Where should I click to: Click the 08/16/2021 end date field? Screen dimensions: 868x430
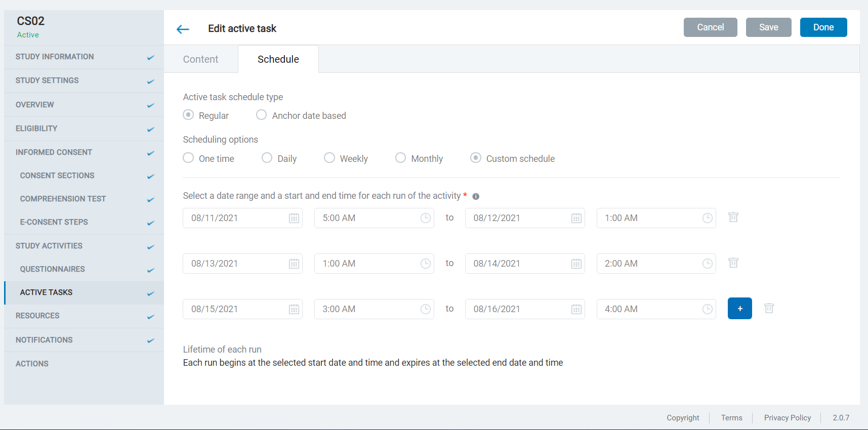coord(525,309)
